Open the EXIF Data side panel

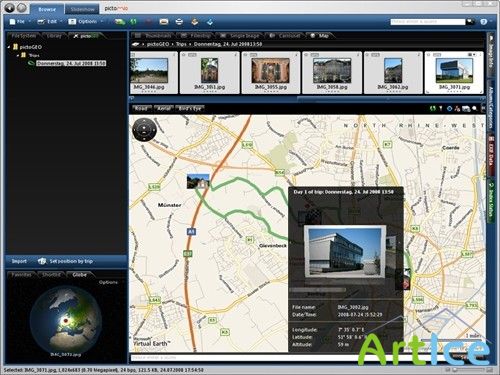coord(491,155)
